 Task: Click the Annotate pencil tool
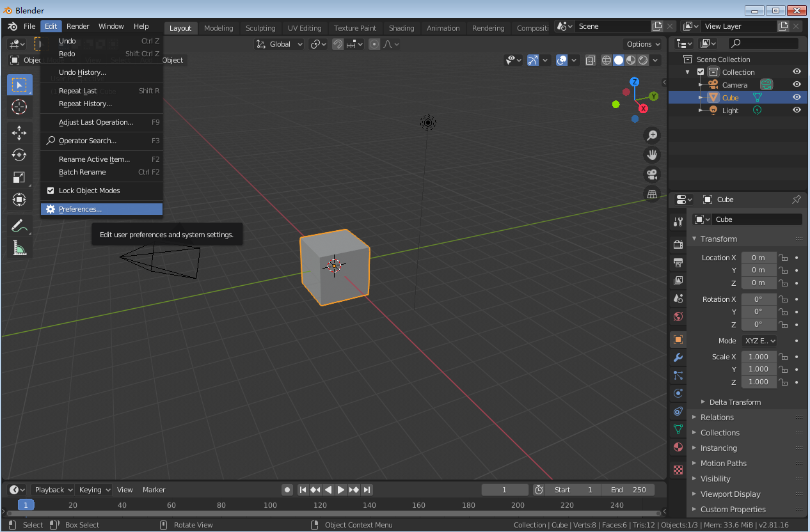19,225
